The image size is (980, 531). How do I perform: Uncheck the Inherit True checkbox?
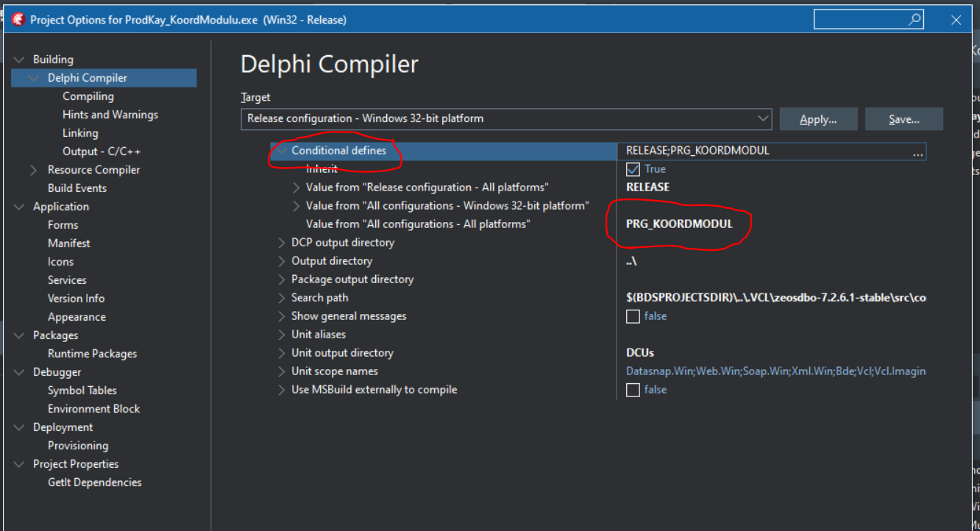click(x=633, y=169)
